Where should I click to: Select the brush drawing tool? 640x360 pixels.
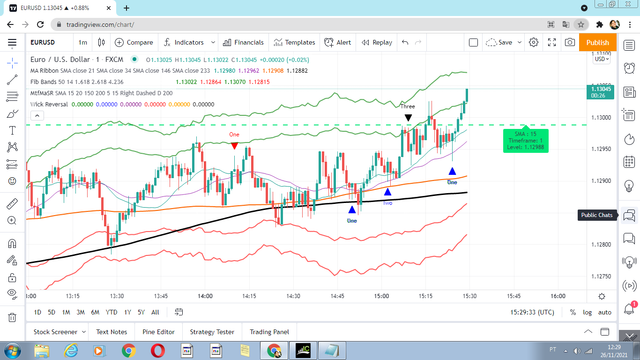(12, 114)
